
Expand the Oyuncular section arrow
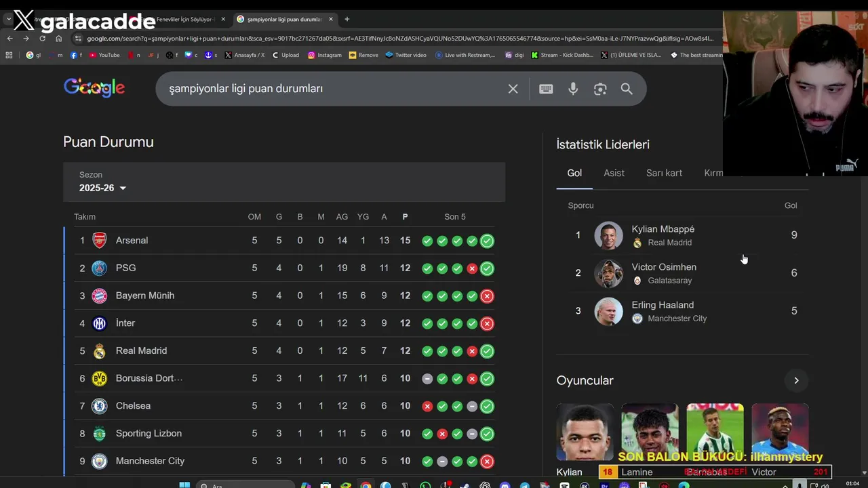tap(796, 381)
